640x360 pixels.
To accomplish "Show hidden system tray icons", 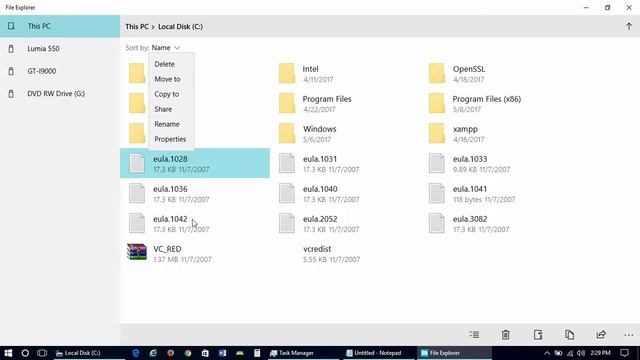I will point(547,353).
